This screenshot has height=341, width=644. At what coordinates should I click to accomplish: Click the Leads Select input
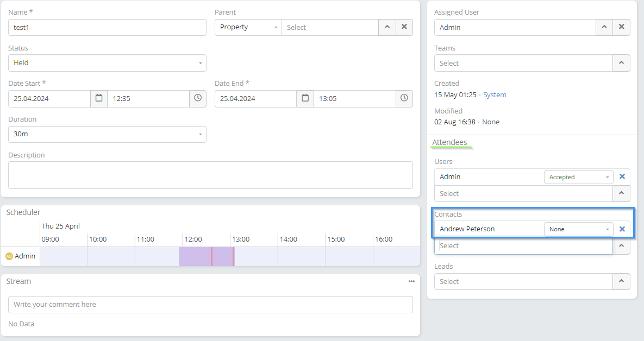tap(524, 281)
